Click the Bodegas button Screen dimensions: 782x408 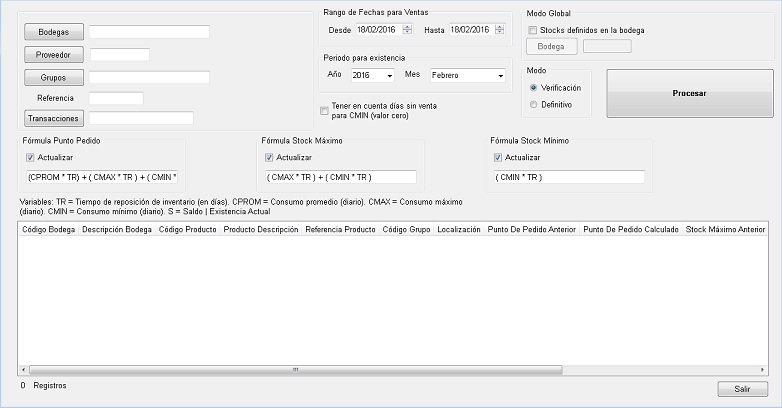click(x=54, y=32)
